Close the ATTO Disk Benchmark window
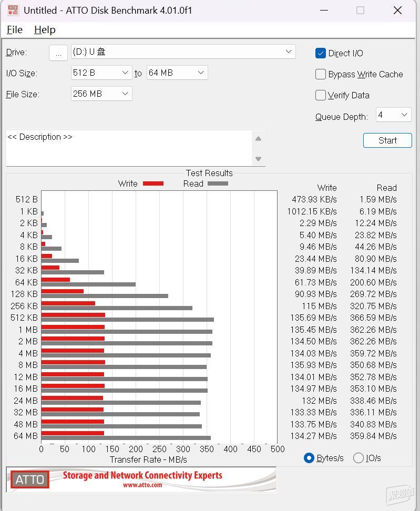420x511 pixels. click(x=397, y=11)
